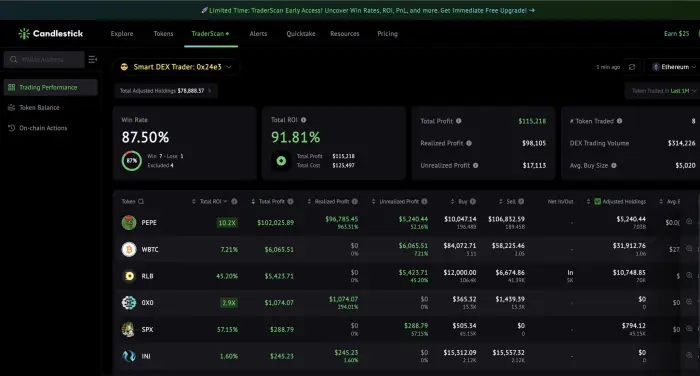The image size is (700, 376).
Task: Open the Explore nav tab
Action: click(122, 33)
